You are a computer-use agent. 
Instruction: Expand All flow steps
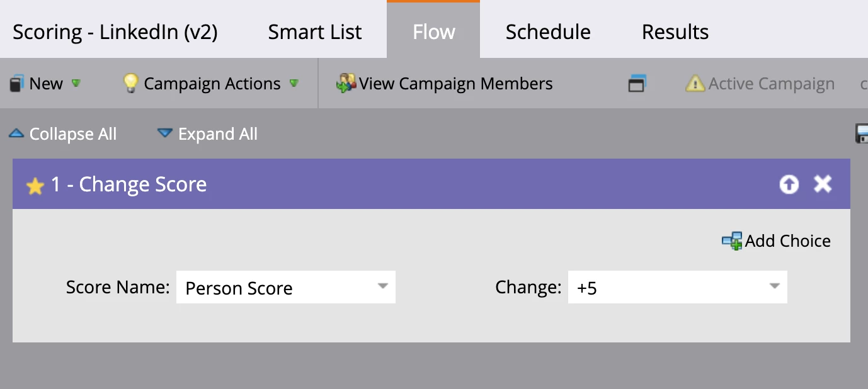point(208,134)
